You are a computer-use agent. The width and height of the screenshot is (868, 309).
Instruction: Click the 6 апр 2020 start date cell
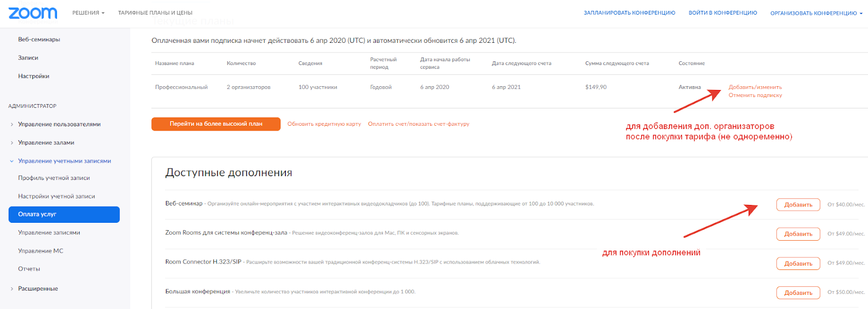435,87
